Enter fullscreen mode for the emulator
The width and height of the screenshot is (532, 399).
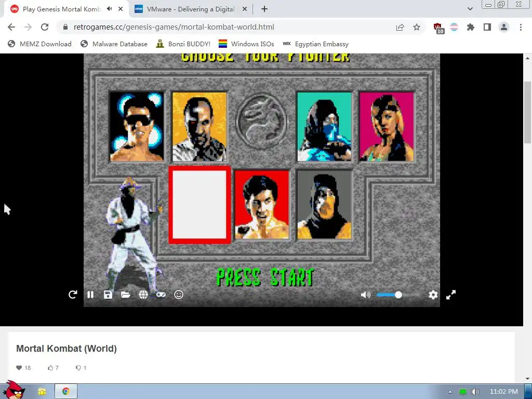[x=450, y=295]
